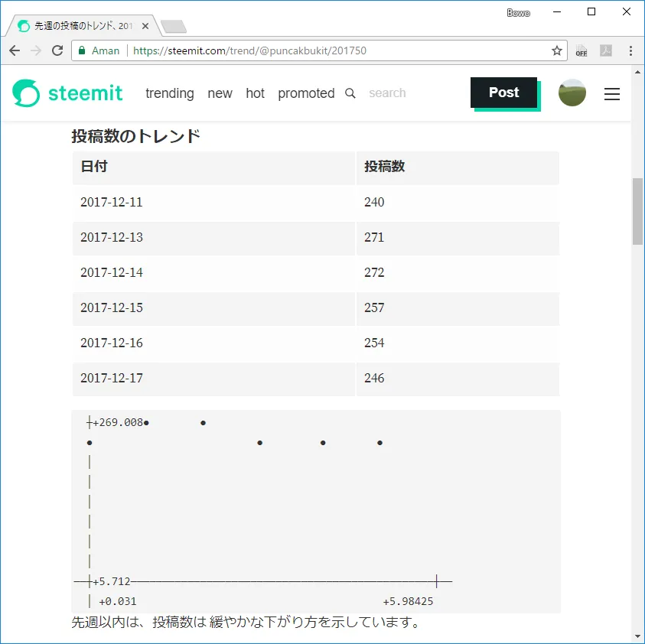Viewport: 645px width, 644px height.
Task: Select the Steemit trend tab
Action: [x=83, y=26]
